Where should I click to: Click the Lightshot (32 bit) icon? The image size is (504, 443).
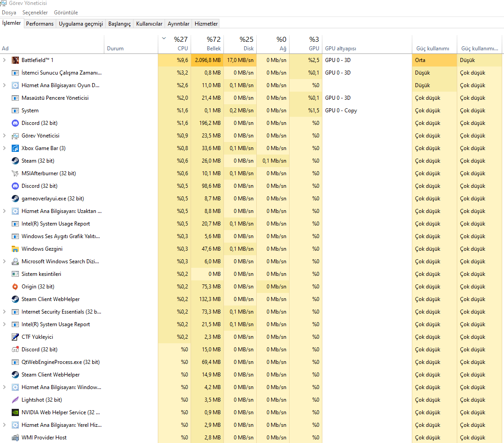click(x=15, y=399)
